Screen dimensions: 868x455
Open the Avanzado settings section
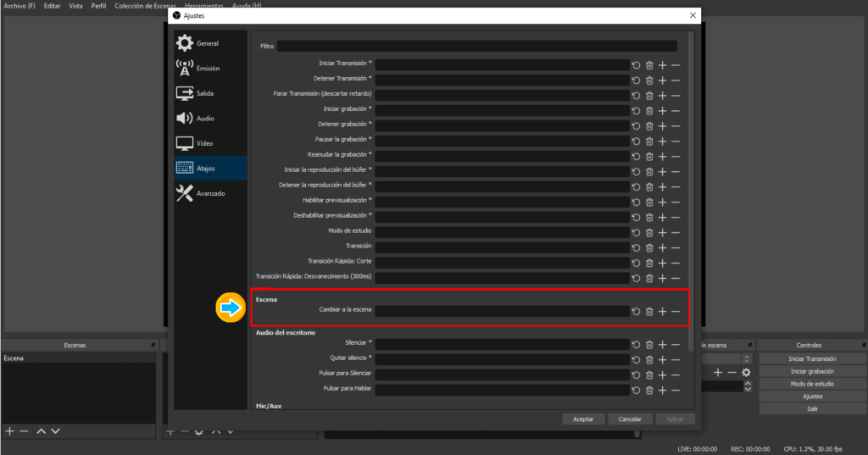[209, 193]
